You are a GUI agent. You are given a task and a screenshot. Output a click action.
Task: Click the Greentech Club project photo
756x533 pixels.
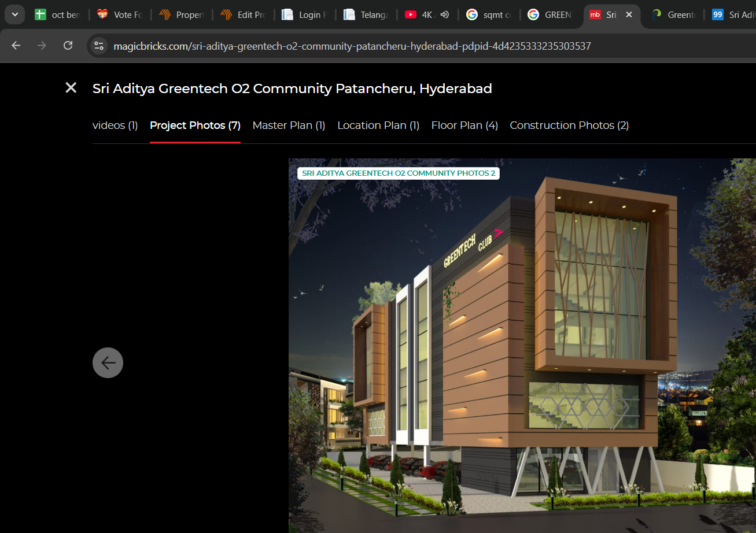522,346
